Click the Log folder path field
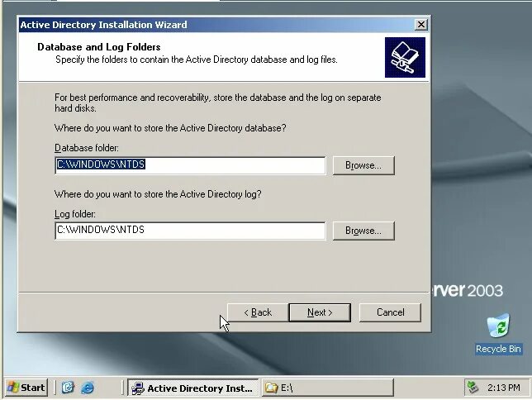This screenshot has height=400, width=532. pos(190,231)
